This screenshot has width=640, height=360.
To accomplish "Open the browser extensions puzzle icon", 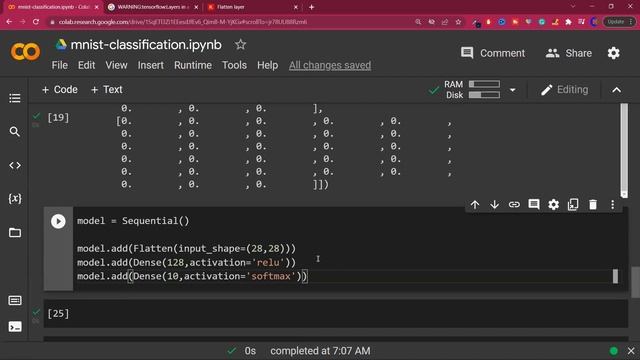I will (x=568, y=22).
